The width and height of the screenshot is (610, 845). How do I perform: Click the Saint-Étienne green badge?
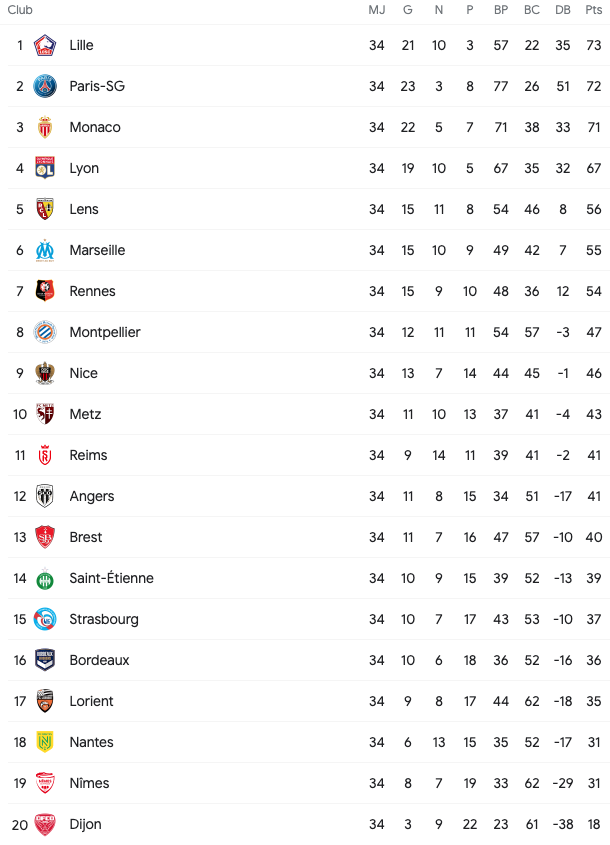coord(45,578)
